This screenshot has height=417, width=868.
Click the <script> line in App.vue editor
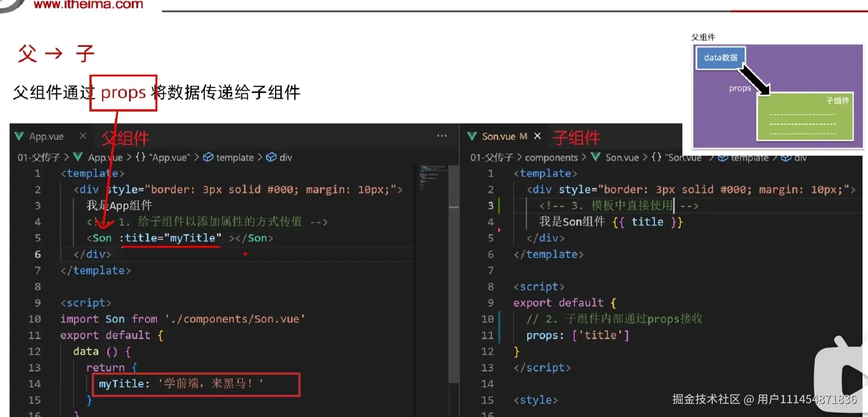(x=86, y=303)
